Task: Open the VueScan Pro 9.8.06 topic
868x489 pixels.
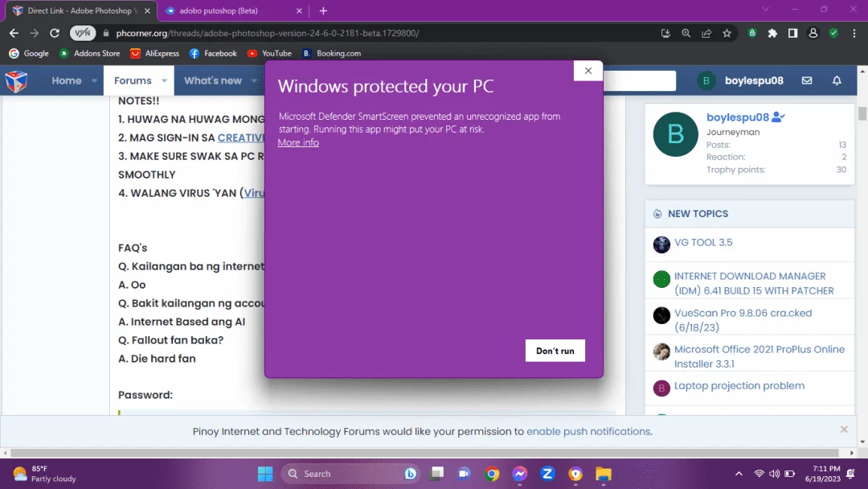Action: 743,320
